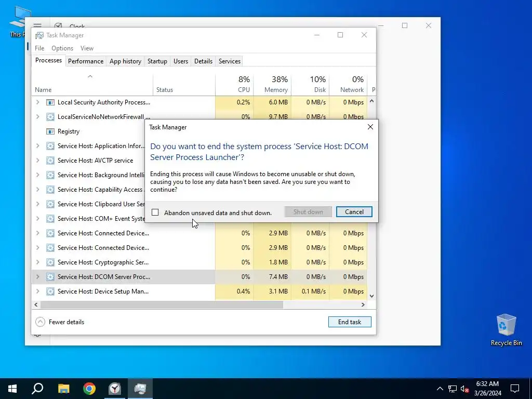Viewport: 532px width, 399px height.
Task: Expand Service Host: COM+ Event System
Action: click(x=37, y=219)
